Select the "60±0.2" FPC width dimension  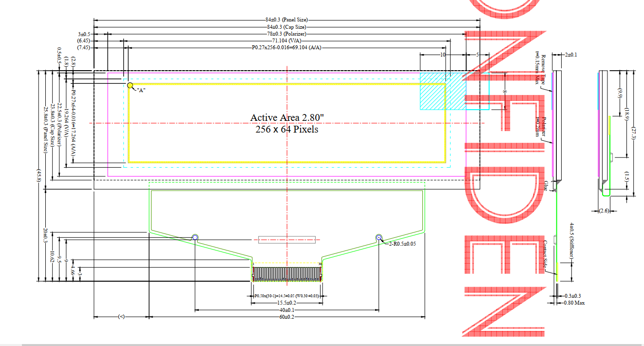tap(287, 317)
